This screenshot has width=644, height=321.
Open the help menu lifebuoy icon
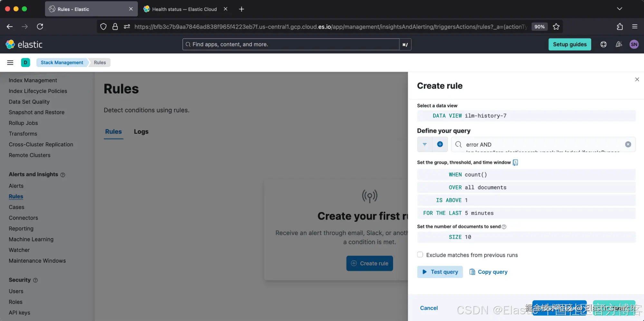click(603, 44)
